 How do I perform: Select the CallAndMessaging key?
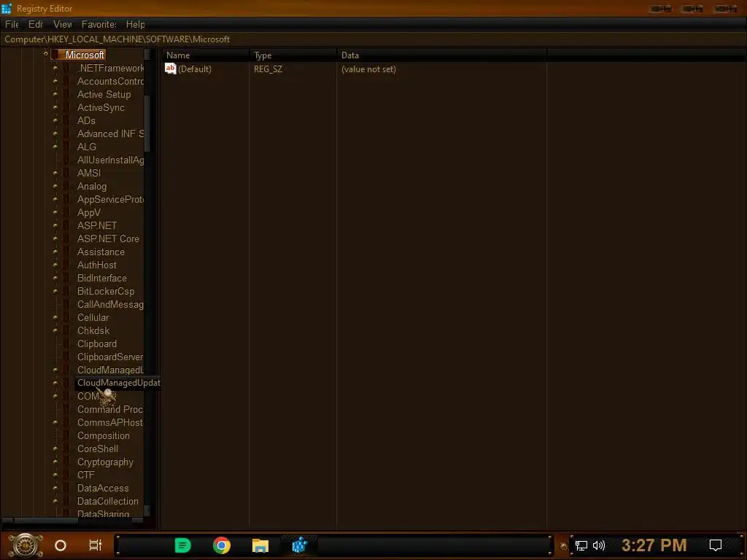coord(110,304)
